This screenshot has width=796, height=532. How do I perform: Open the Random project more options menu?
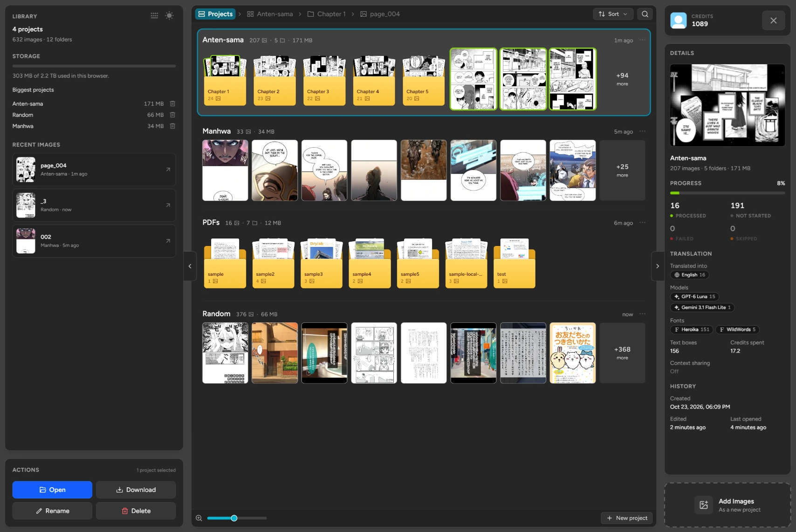[643, 314]
